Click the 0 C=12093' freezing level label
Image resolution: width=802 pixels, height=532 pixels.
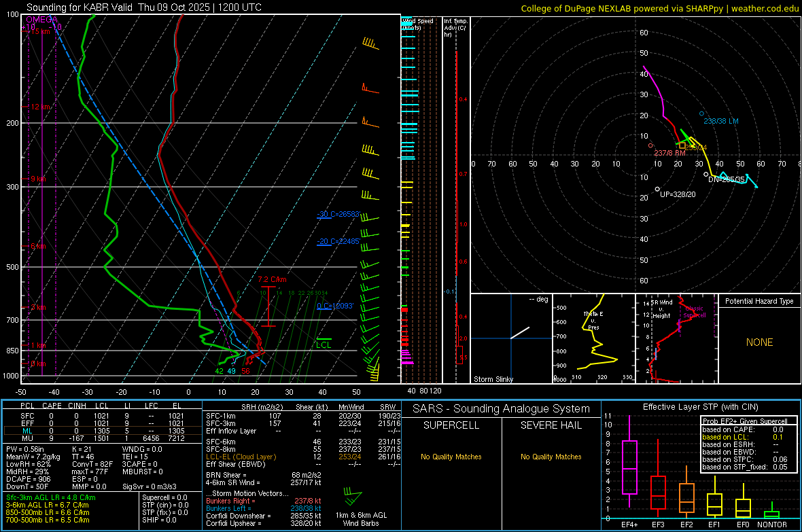[x=335, y=306]
